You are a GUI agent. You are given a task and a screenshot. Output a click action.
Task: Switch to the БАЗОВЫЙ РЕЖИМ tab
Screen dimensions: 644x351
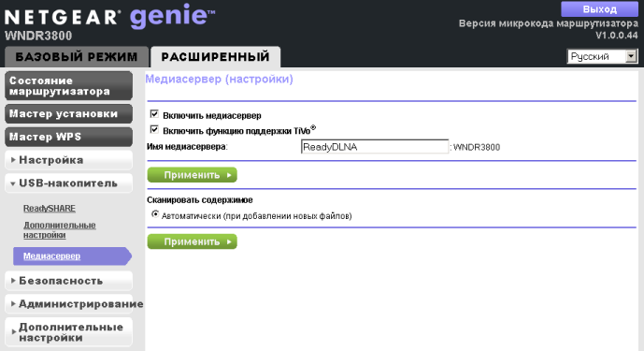pyautogui.click(x=77, y=57)
